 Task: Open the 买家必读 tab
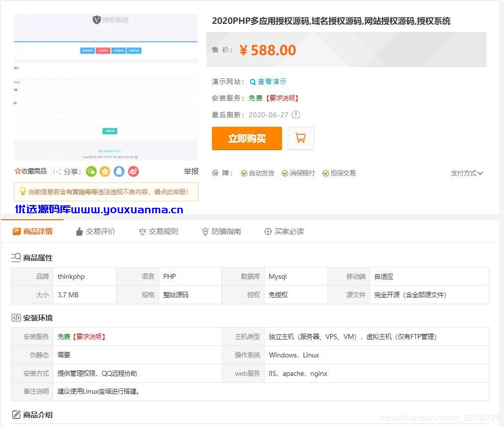284,231
